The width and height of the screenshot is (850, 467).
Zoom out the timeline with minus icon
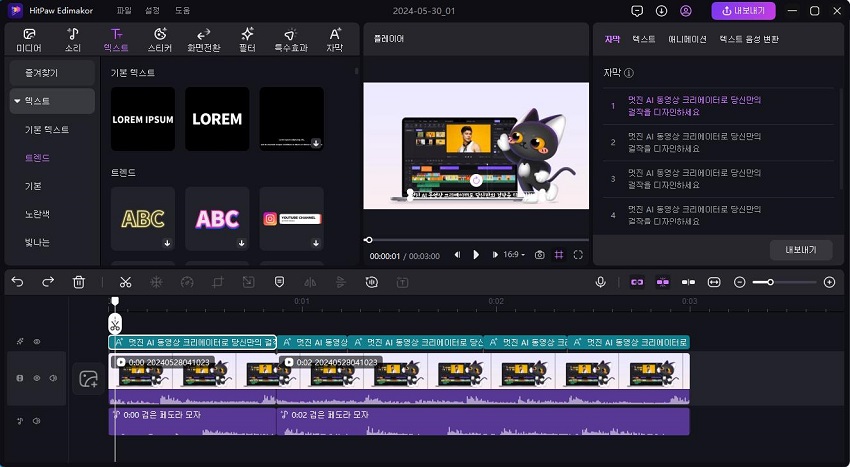(739, 282)
